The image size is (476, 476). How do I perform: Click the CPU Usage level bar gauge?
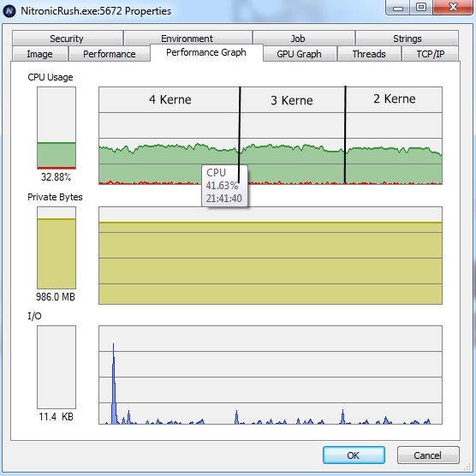tap(57, 128)
